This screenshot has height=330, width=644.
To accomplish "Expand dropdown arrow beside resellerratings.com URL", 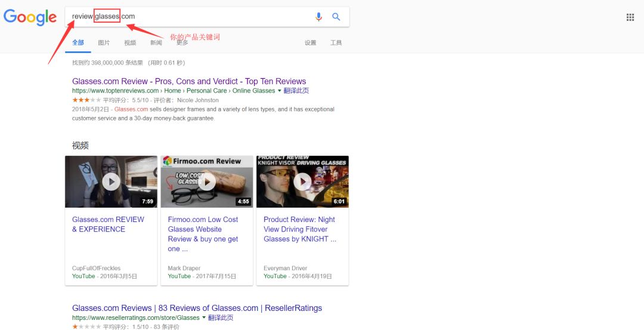I will coord(204,318).
